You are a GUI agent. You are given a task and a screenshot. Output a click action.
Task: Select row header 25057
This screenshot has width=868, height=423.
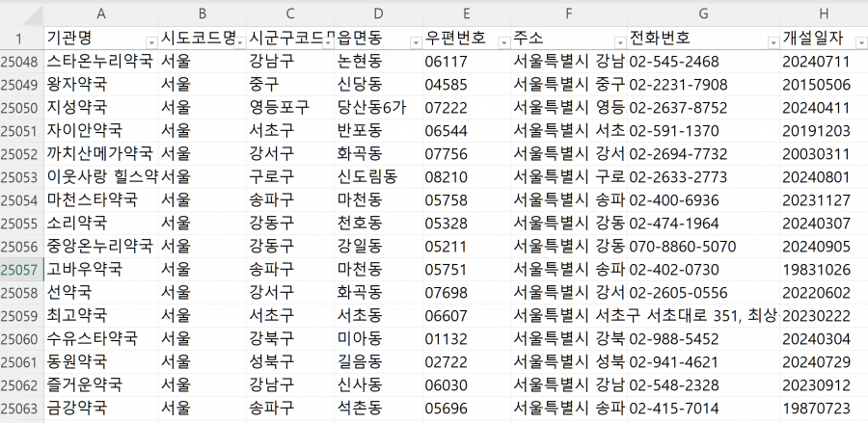point(21,269)
